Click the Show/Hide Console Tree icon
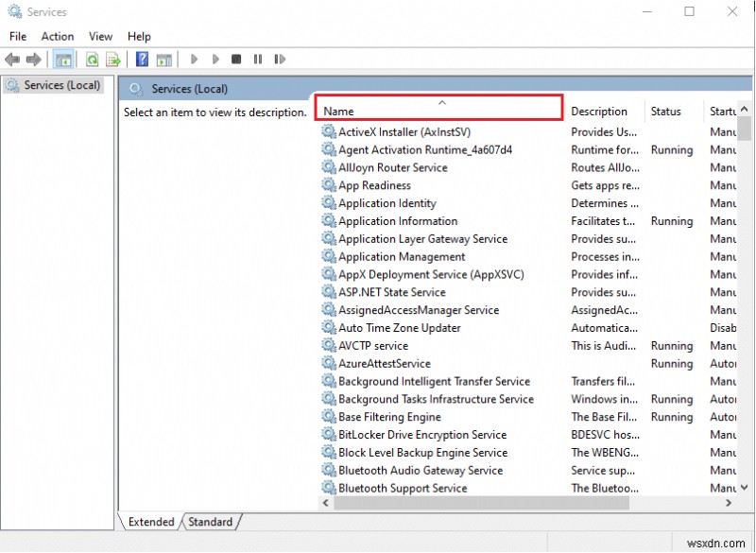The image size is (756, 553). pyautogui.click(x=63, y=59)
